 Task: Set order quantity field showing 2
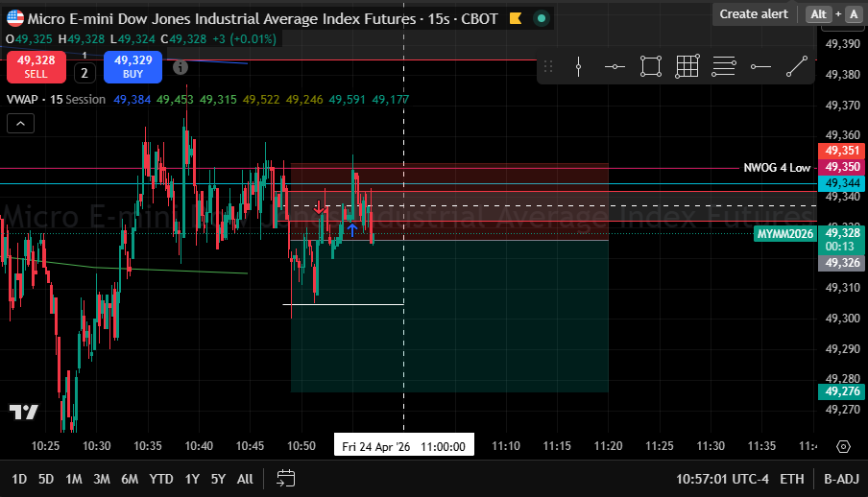click(84, 73)
